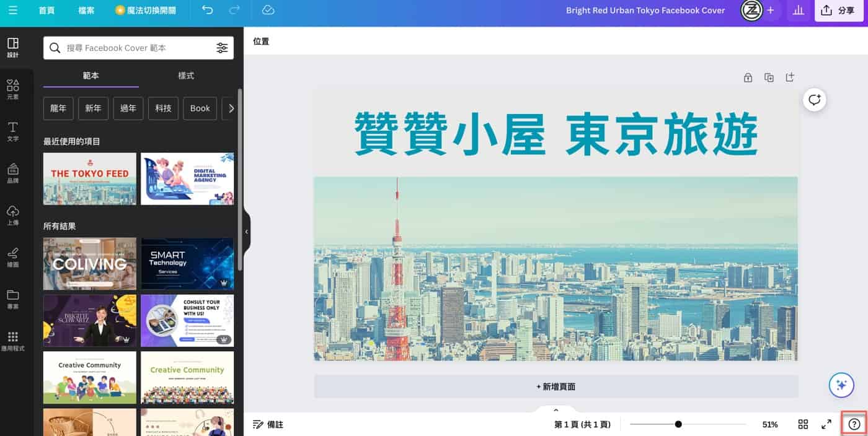Redo the last action
The height and width of the screenshot is (436, 868).
tap(234, 11)
